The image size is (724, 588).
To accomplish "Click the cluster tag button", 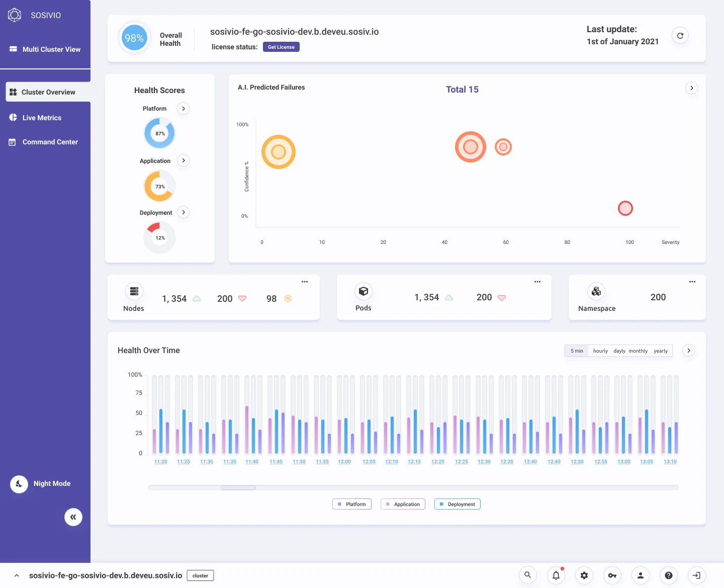I will [200, 575].
